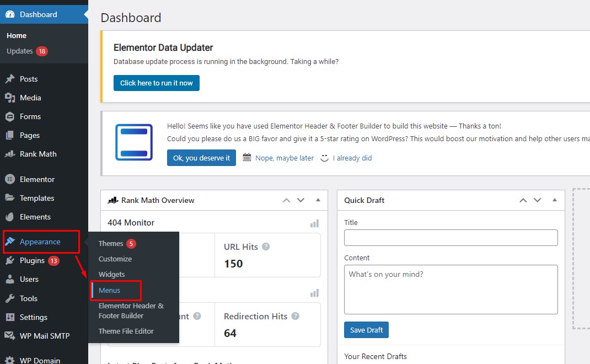Collapse the Quick Draft panel
The image size is (590, 364).
click(555, 200)
